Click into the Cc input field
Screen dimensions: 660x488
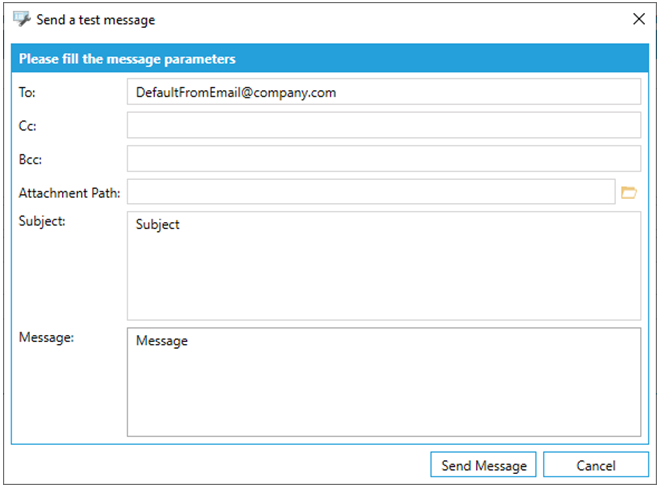click(383, 125)
